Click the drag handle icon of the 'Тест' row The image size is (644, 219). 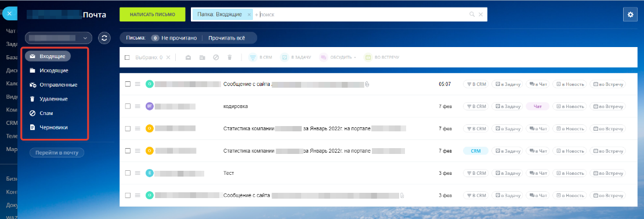point(138,173)
